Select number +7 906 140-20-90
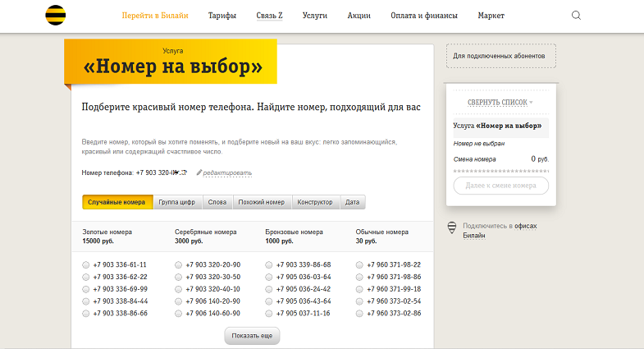 [178, 301]
